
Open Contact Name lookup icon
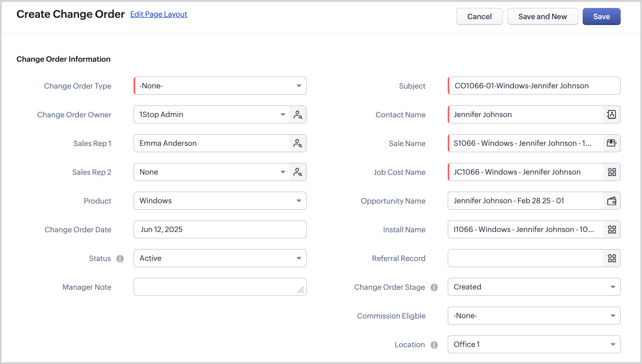click(x=612, y=115)
